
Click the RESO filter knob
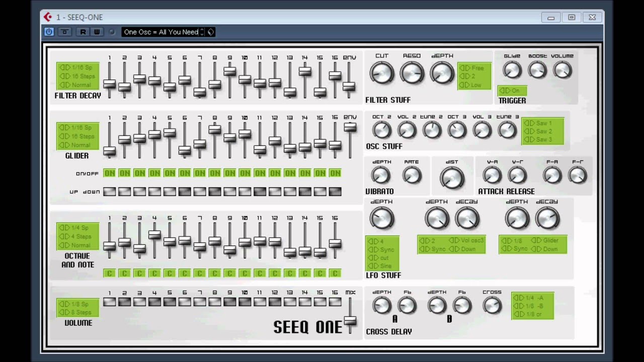(x=412, y=73)
